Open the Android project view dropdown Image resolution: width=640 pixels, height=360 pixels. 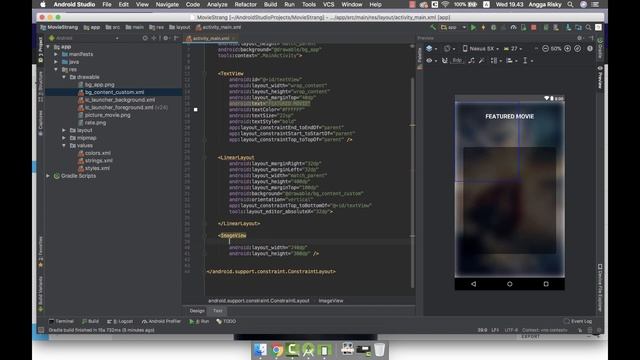click(x=84, y=38)
